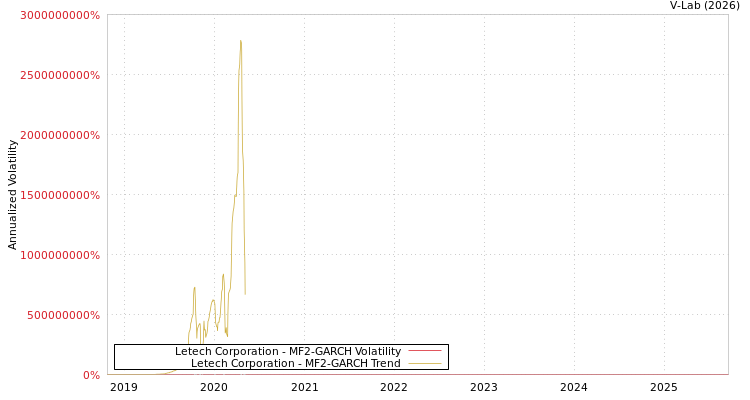
Task: Click the trend line's highest peak in 2020
Action: tap(241, 41)
